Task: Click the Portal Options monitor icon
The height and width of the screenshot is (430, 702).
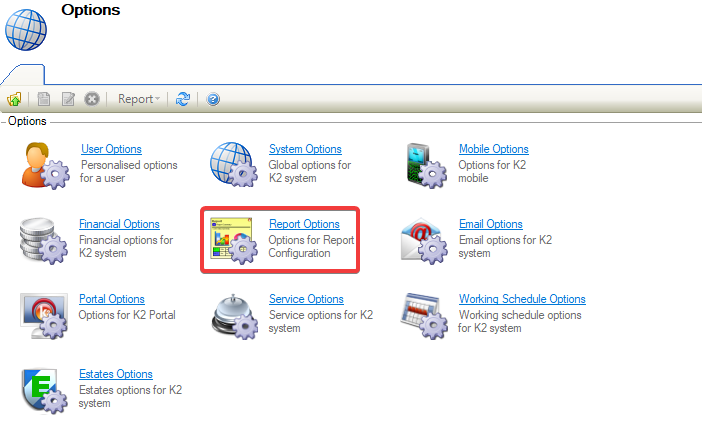Action: pyautogui.click(x=44, y=315)
